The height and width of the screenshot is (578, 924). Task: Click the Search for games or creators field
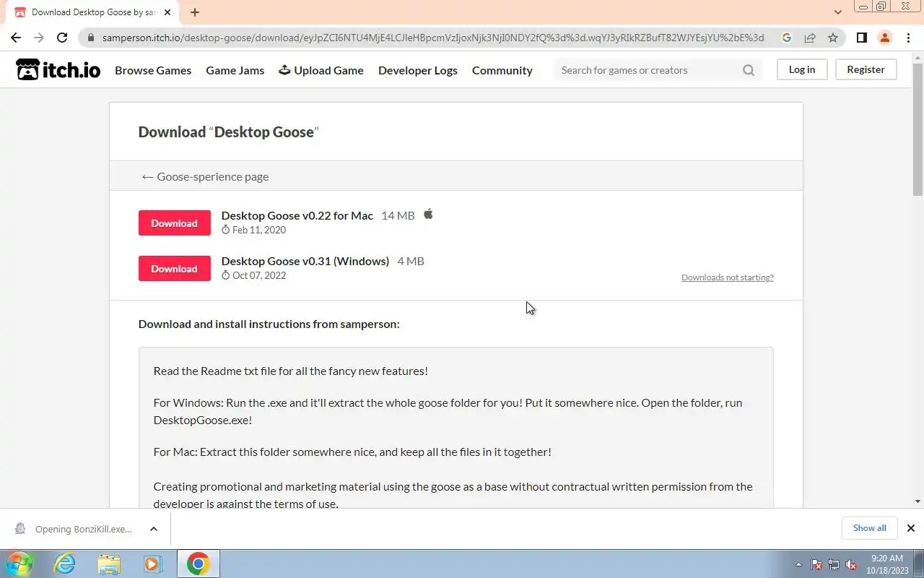tap(650, 70)
